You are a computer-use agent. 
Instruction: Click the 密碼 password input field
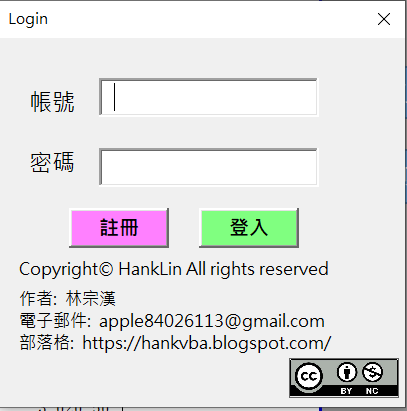pyautogui.click(x=208, y=167)
